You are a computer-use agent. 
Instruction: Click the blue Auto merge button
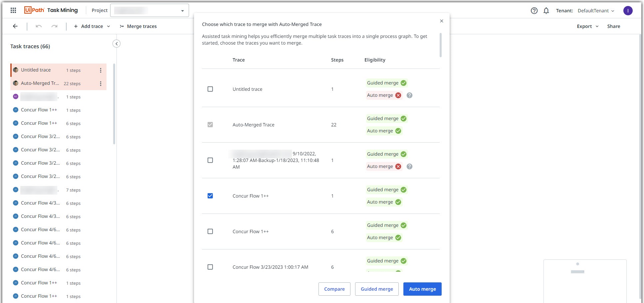click(x=422, y=289)
